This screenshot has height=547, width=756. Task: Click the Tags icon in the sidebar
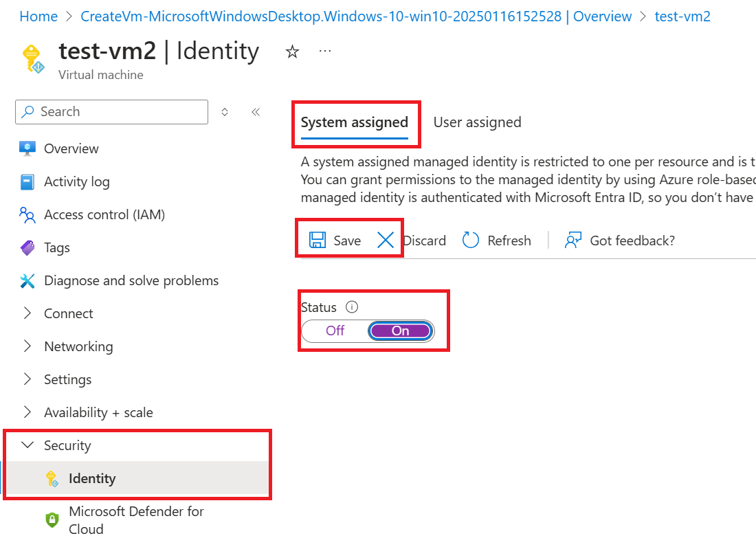(26, 247)
